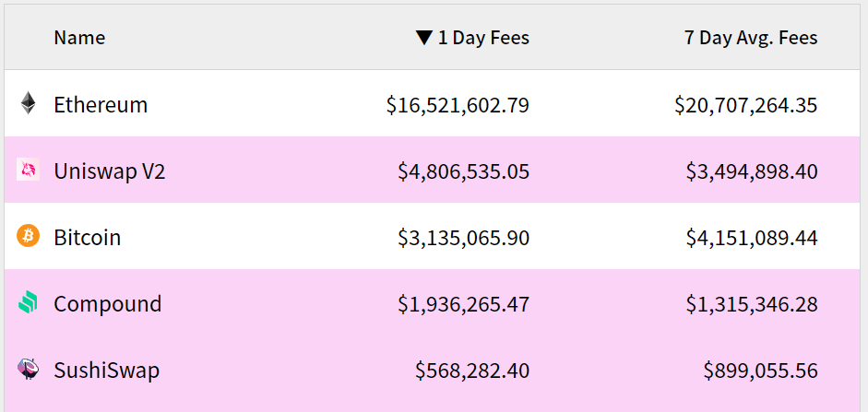Click the Uniswap V2 unicorn icon

pos(29,170)
